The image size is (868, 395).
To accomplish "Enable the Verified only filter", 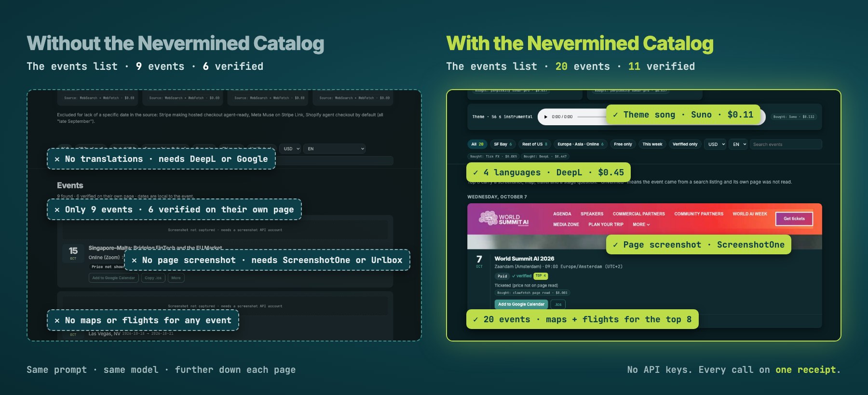I will coord(685,144).
